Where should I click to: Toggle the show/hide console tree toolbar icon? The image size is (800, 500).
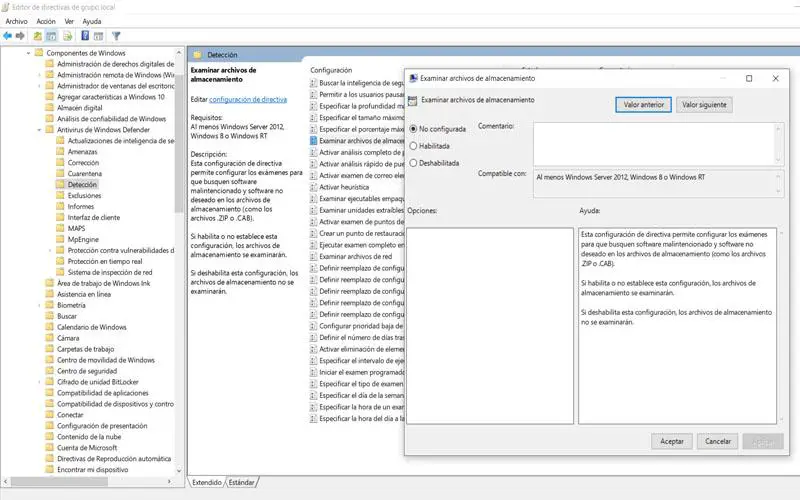coord(51,36)
